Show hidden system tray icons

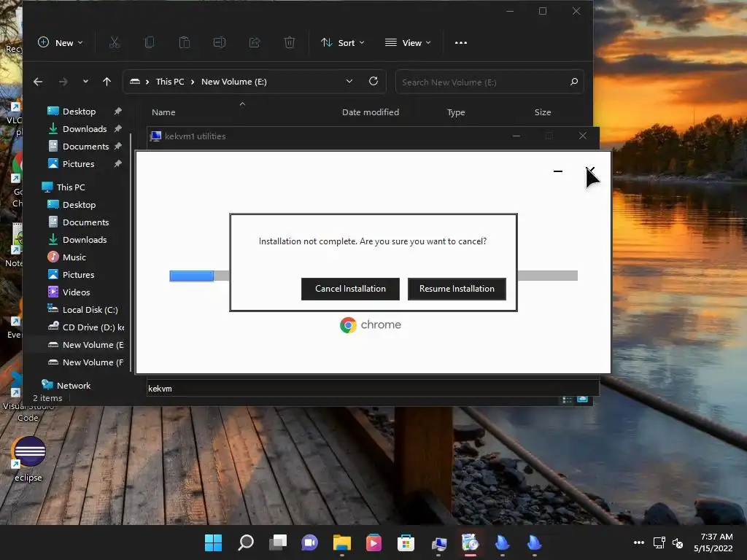coord(639,542)
